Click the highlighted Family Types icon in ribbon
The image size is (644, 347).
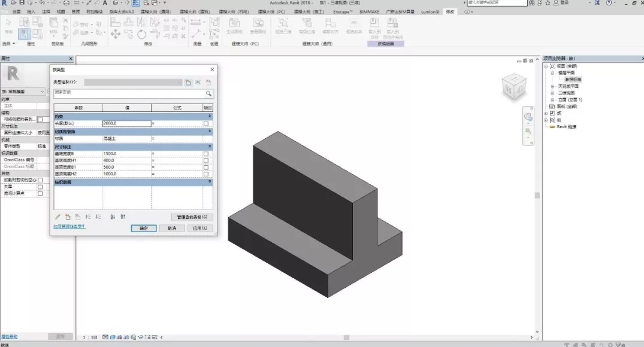pyautogui.click(x=24, y=34)
